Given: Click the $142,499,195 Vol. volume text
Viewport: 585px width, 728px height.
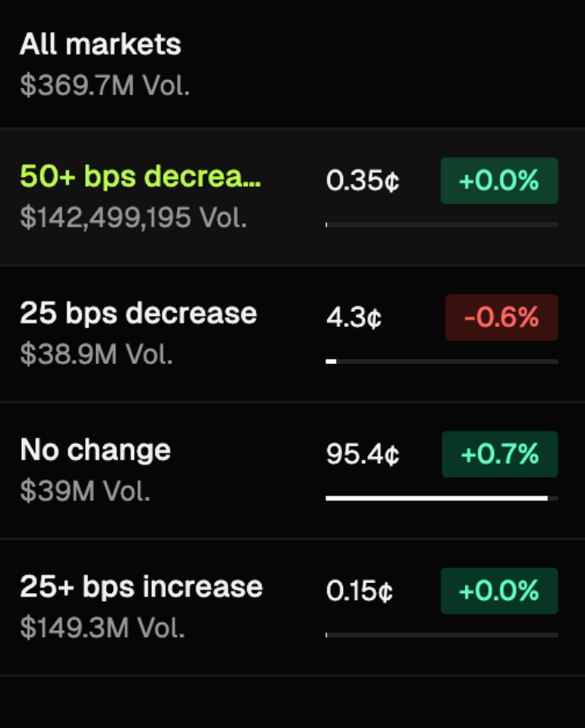Looking at the screenshot, I should (133, 217).
